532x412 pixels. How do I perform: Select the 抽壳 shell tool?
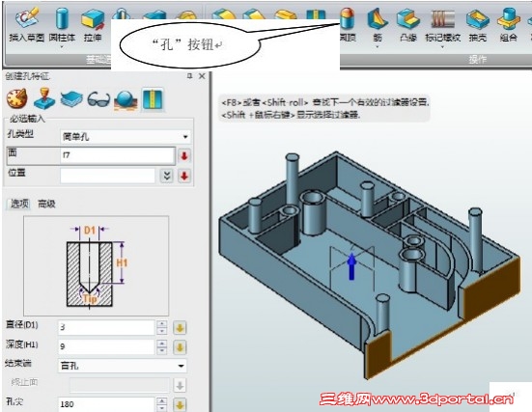(478, 25)
